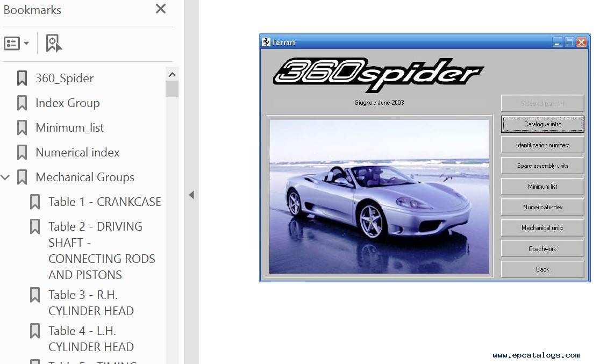The image size is (607, 364).
Task: Click the Minimum_list bookmark icon
Action: coord(22,128)
